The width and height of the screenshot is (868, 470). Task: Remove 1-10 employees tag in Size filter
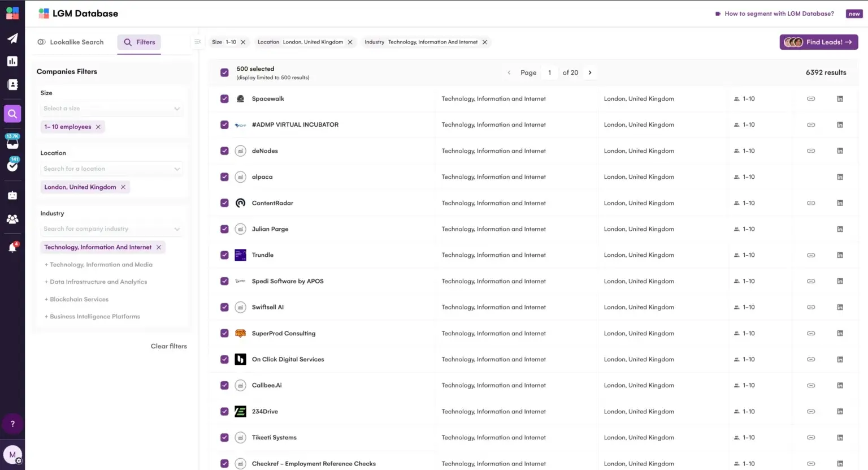click(x=98, y=127)
